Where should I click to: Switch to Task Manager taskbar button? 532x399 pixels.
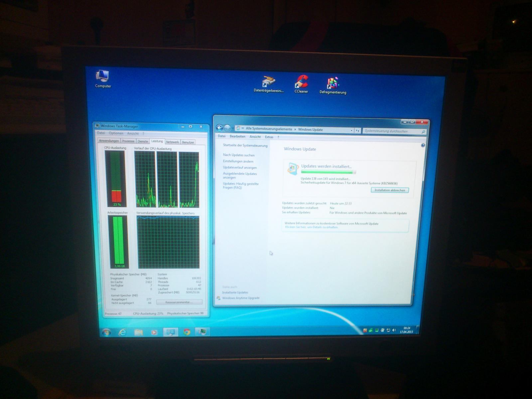[x=202, y=332]
